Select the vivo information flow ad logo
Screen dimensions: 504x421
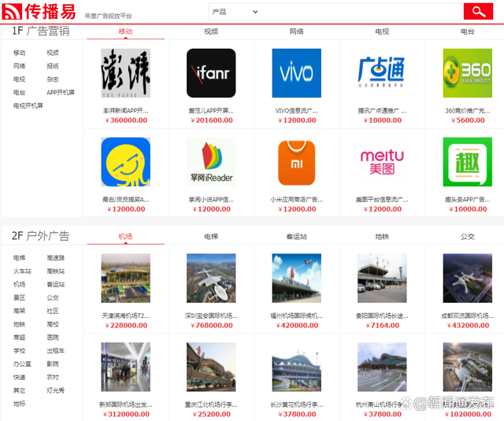[296, 73]
